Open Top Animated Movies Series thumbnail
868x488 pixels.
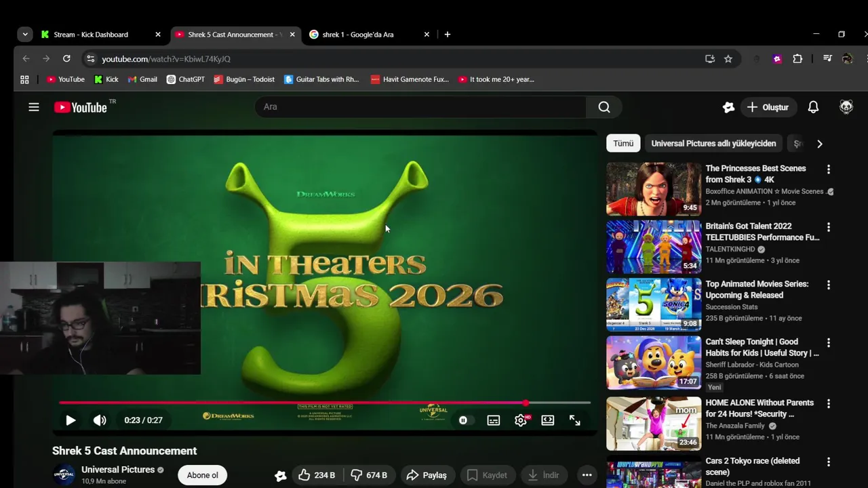pyautogui.click(x=654, y=304)
